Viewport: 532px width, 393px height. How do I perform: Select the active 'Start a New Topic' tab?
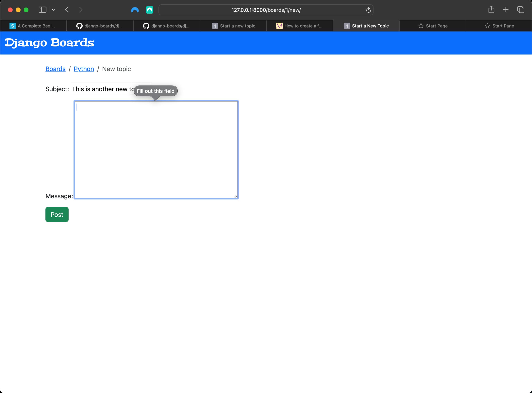(366, 26)
